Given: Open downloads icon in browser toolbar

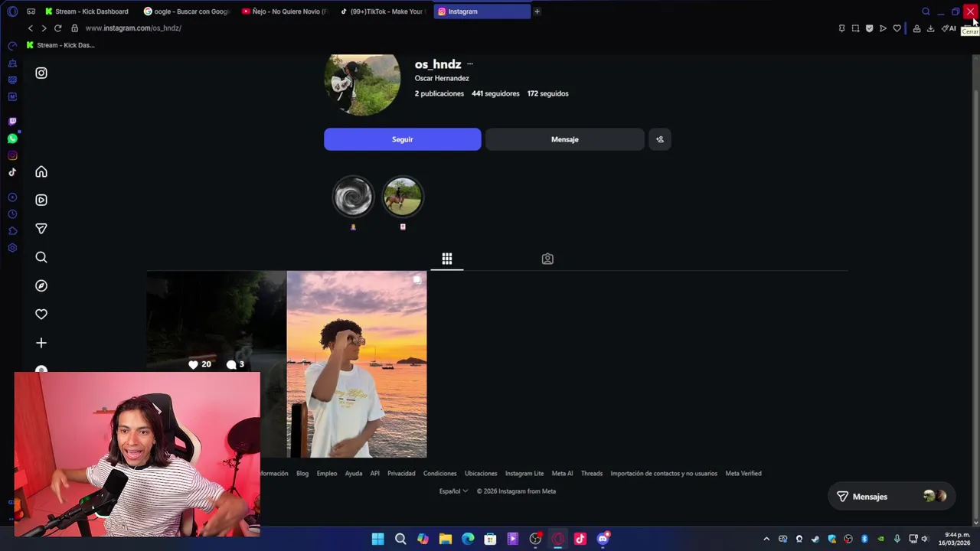Looking at the screenshot, I should [x=930, y=28].
